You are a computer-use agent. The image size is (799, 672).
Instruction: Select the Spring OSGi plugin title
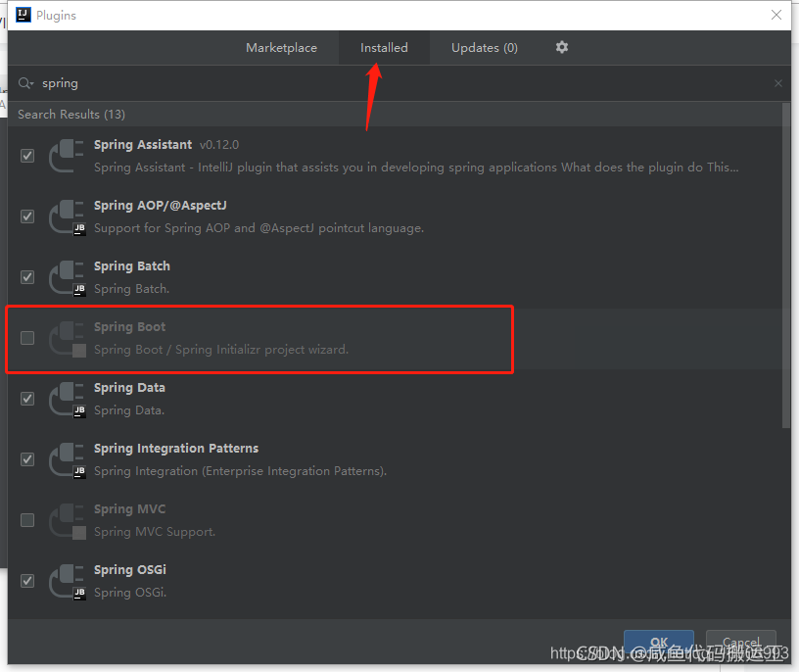(130, 569)
